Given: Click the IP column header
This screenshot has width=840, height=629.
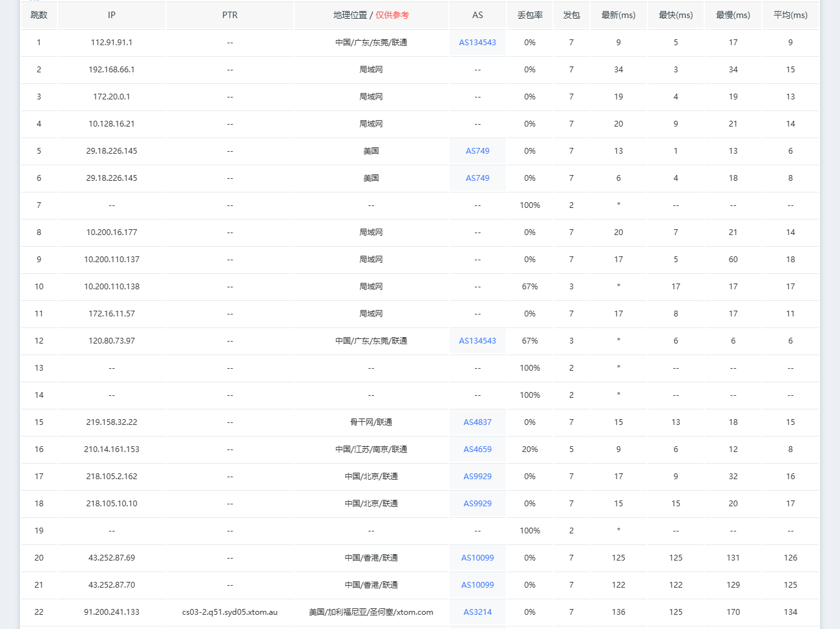Looking at the screenshot, I should pyautogui.click(x=112, y=15).
